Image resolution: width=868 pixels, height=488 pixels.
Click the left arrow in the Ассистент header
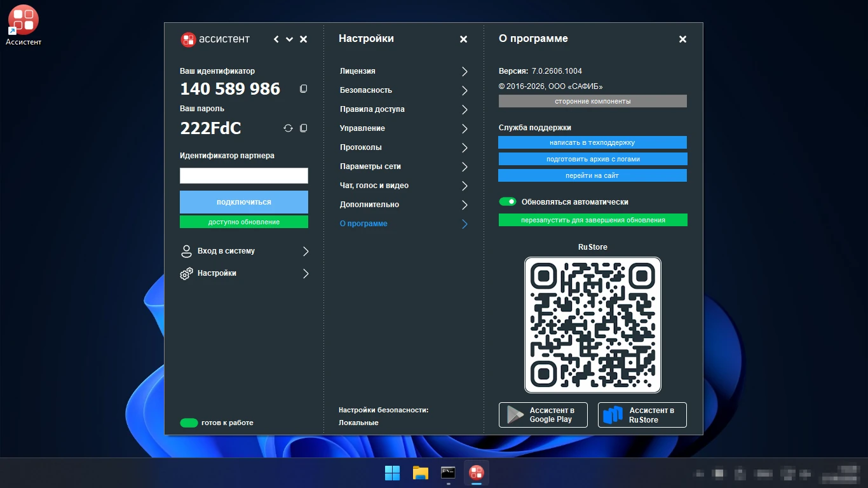tap(276, 39)
